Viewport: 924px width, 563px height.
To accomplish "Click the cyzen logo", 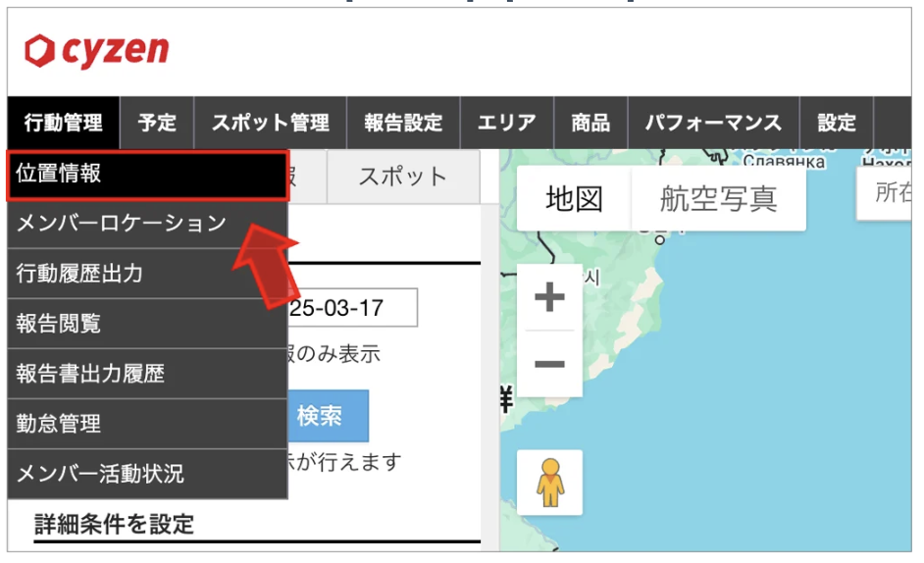I will coord(97,51).
